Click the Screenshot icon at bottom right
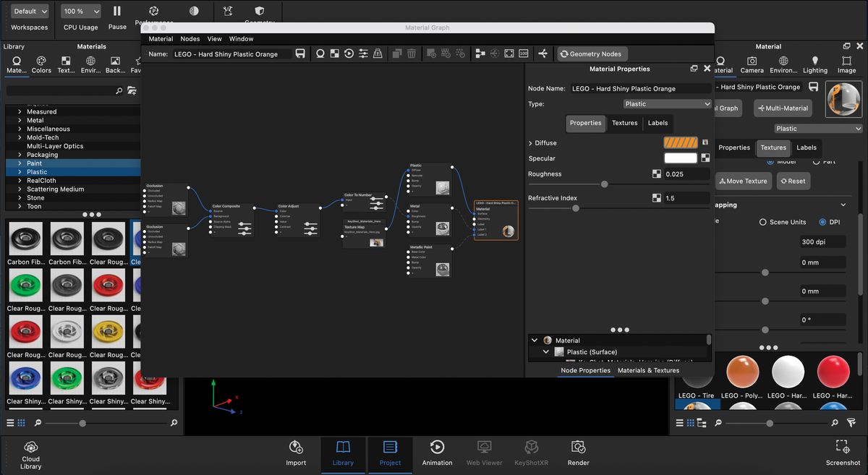 pyautogui.click(x=842, y=453)
